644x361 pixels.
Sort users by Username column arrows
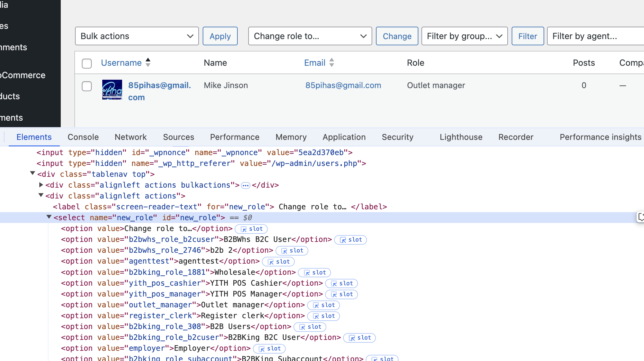148,62
